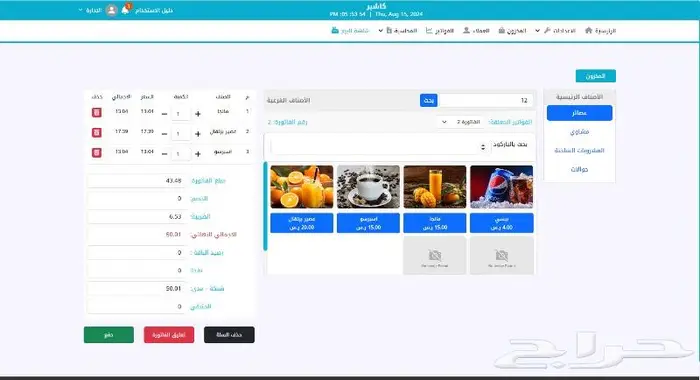The image size is (700, 380).
Task: Open the user avatar profile icon
Action: (x=112, y=10)
